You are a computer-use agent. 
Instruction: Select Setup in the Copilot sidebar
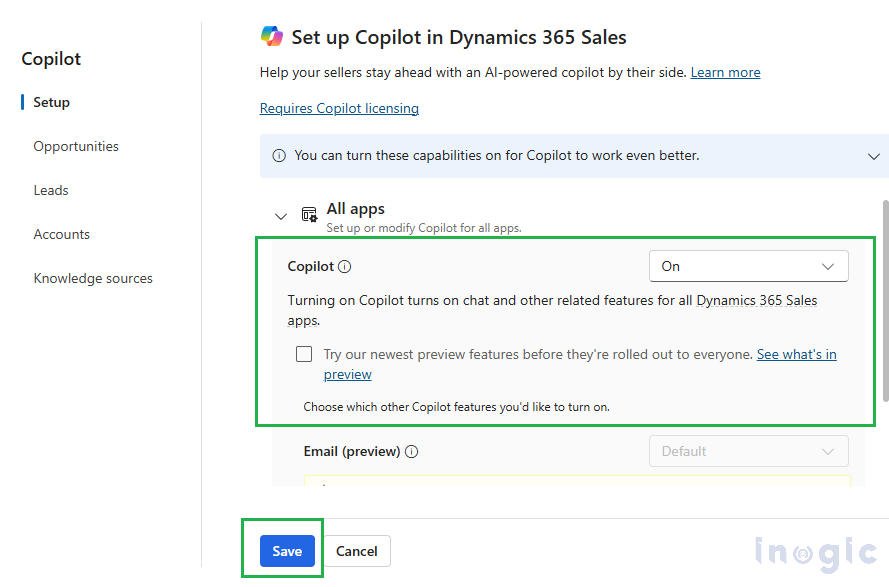[x=52, y=102]
